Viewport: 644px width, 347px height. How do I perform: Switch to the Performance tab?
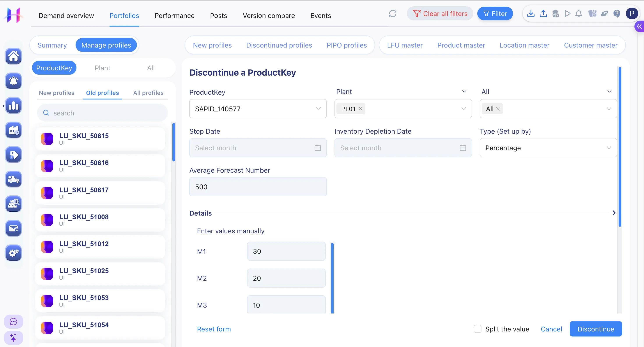175,16
